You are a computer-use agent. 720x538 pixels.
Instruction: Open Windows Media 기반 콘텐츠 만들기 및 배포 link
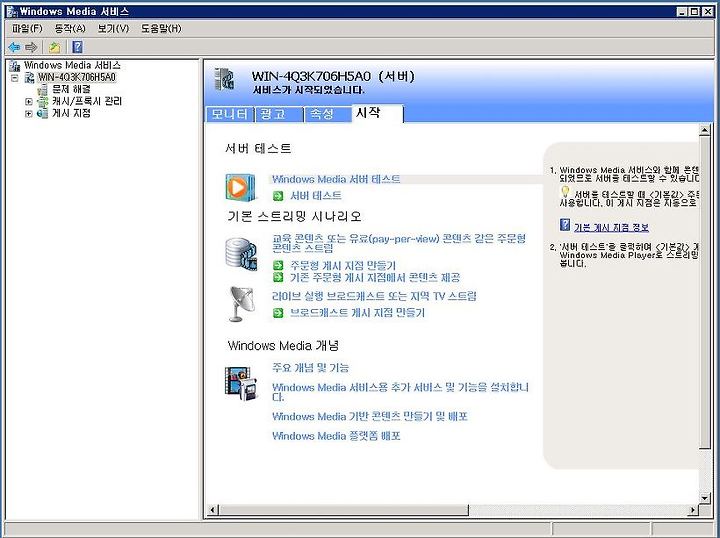click(370, 416)
